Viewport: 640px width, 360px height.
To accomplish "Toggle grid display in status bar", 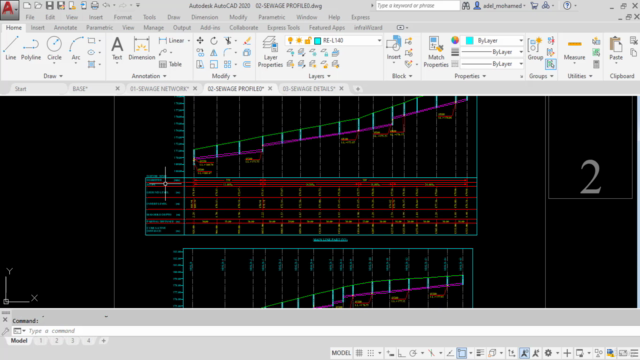I will [359, 353].
